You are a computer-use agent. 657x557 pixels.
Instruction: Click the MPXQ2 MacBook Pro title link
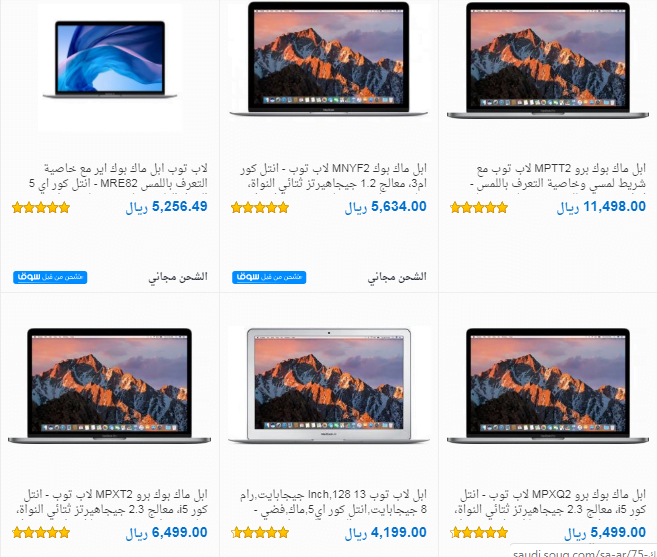pyautogui.click(x=550, y=502)
